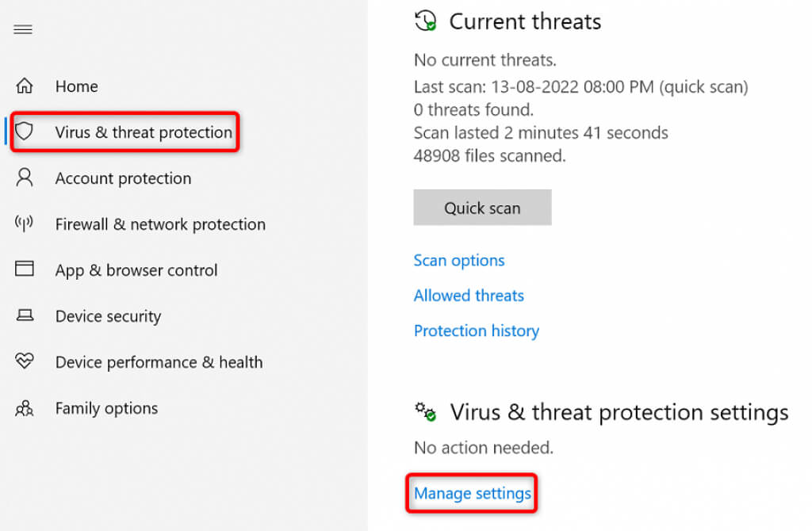This screenshot has height=531, width=812.
Task: Click the Account protection person icon
Action: click(x=25, y=178)
